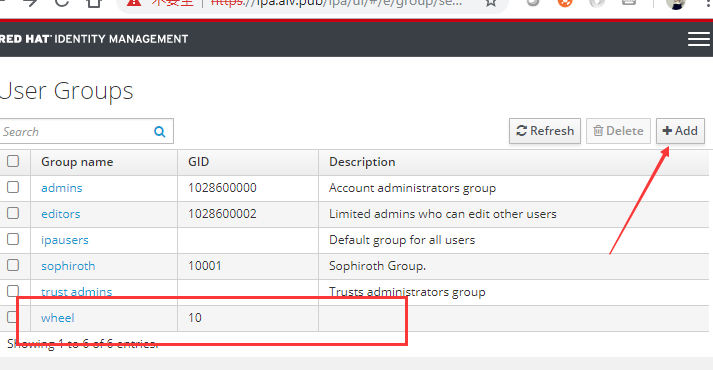This screenshot has width=713, height=370.
Task: Click 'Default group for all users' text
Action: click(402, 240)
